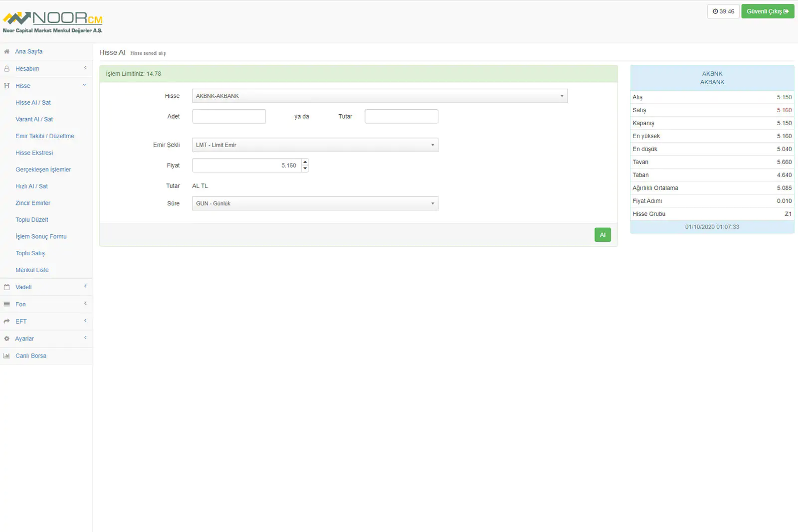Click the Güvenli Çıkış logout button
The image size is (798, 532).
[767, 11]
